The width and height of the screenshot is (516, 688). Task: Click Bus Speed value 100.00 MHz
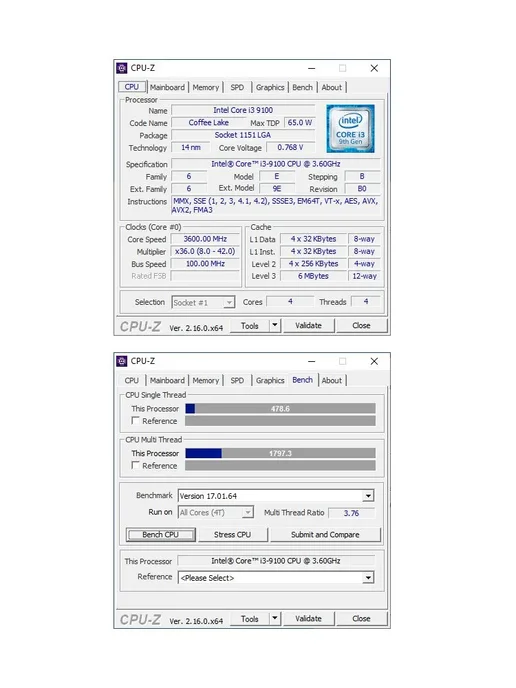tap(205, 264)
